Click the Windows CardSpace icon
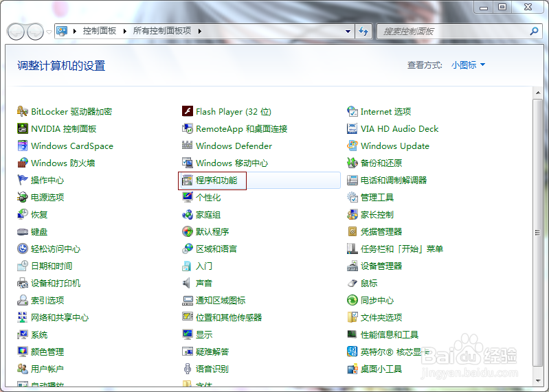This screenshot has height=392, width=549. (23, 146)
